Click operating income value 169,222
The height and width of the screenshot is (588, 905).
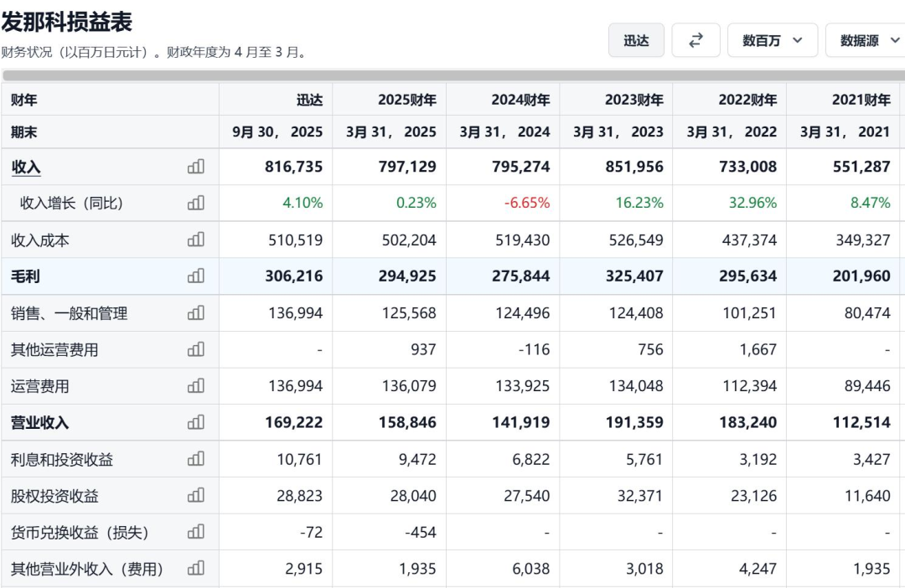pyautogui.click(x=294, y=422)
